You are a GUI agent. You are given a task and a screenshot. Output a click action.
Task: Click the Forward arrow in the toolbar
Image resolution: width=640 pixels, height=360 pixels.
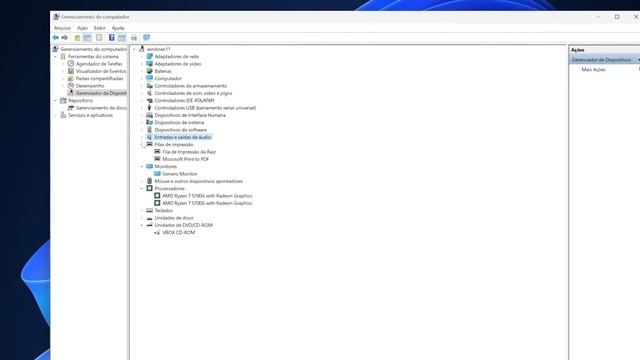click(x=64, y=38)
